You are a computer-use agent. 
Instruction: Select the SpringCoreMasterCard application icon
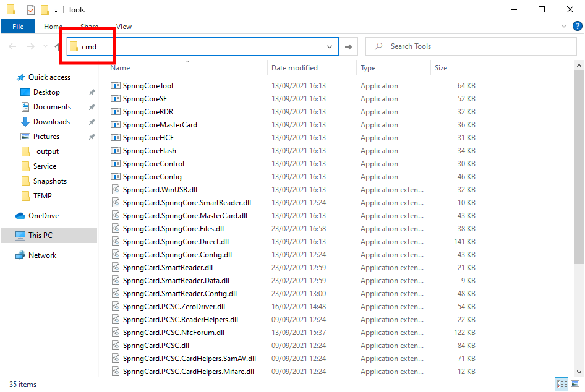coord(116,124)
